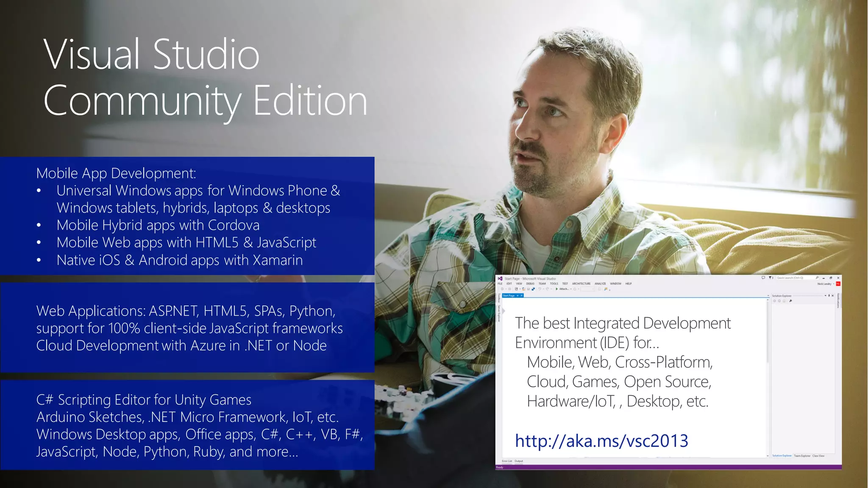Pin the Start Page tab
868x488 pixels.
click(x=517, y=296)
